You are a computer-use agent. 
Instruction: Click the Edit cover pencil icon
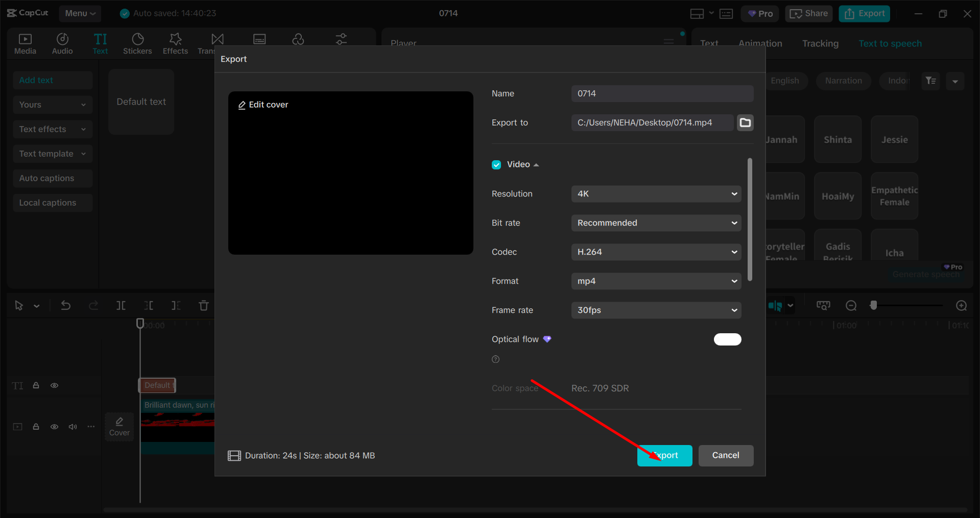(x=242, y=105)
